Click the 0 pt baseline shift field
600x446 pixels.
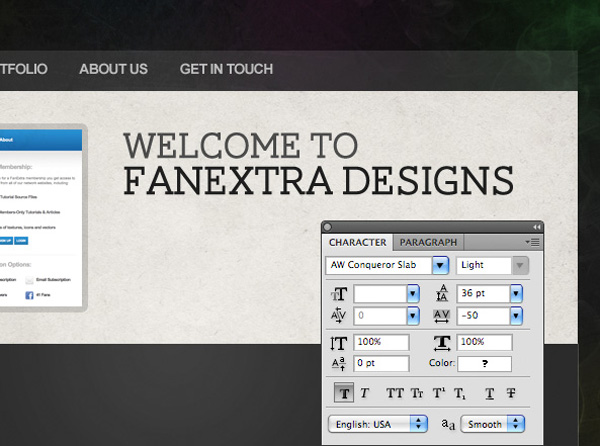382,364
